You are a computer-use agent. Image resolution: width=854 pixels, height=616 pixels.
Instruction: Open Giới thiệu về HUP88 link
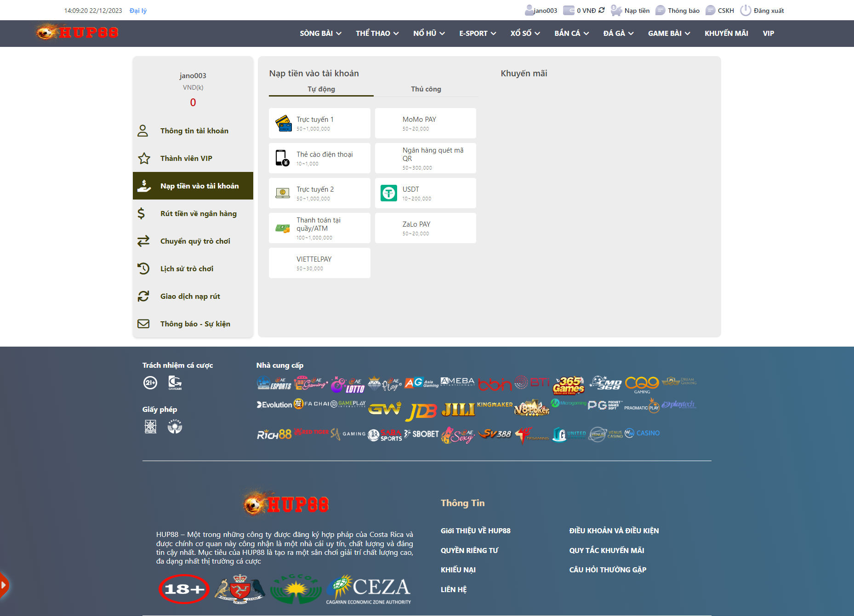pyautogui.click(x=475, y=530)
